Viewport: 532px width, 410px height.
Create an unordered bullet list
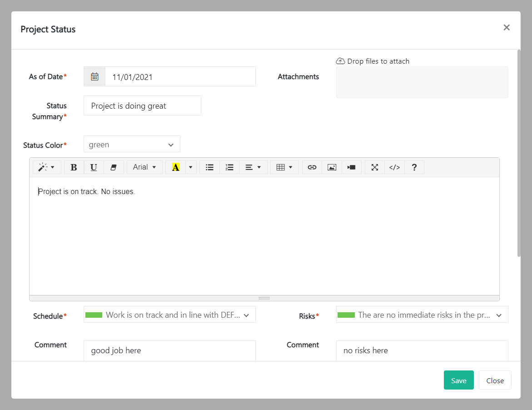click(x=209, y=167)
